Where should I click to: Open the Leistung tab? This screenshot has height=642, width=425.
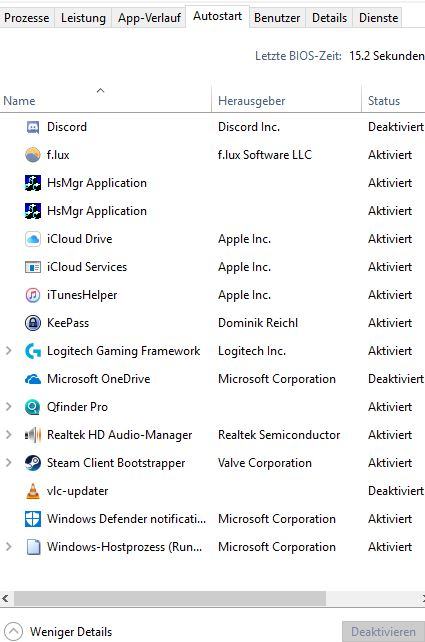[83, 18]
